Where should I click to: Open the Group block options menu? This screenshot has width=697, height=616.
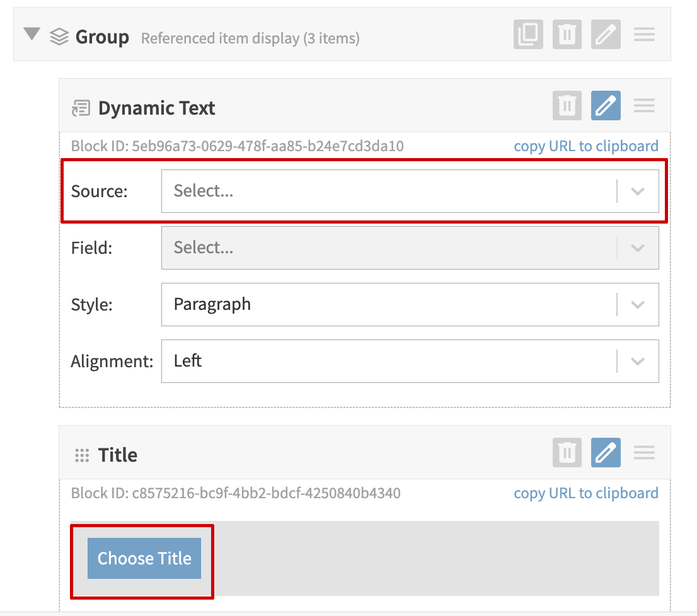tap(644, 35)
